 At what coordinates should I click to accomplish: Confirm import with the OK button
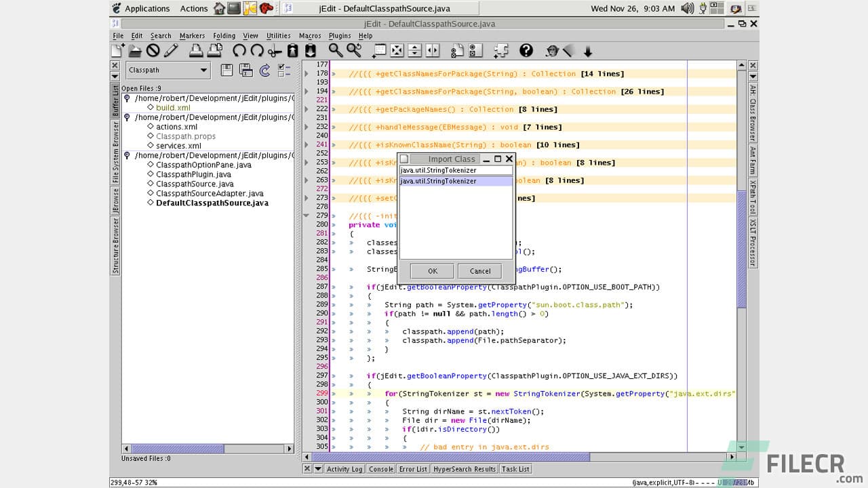pyautogui.click(x=431, y=270)
